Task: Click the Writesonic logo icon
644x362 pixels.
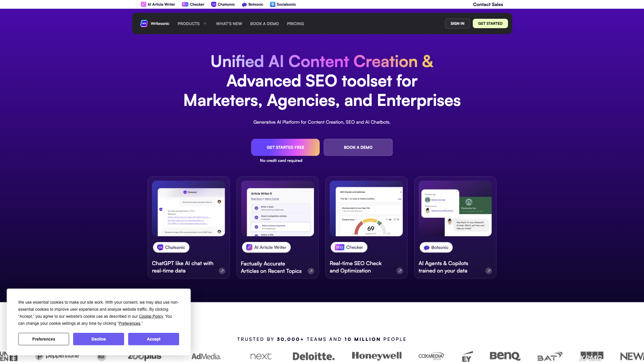Action: click(x=144, y=23)
